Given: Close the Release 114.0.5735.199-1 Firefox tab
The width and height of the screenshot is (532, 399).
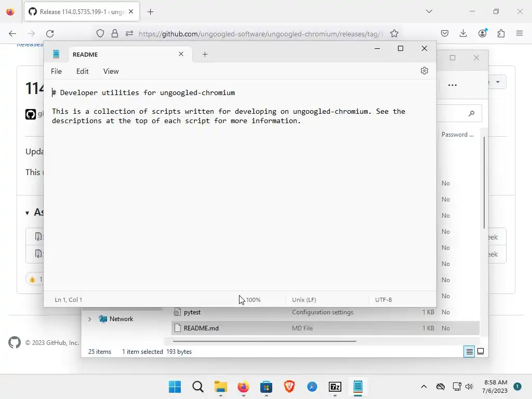Looking at the screenshot, I should click(x=131, y=11).
